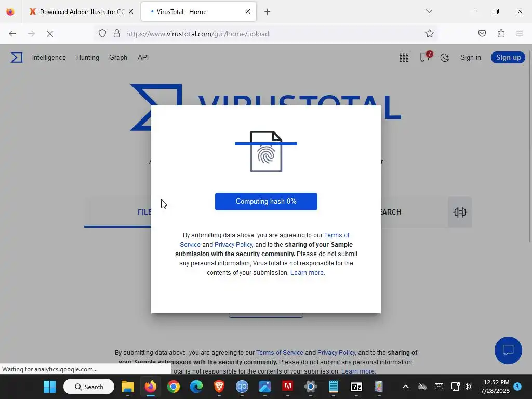Open the Intelligence menu item
The image size is (532, 399).
coord(49,57)
